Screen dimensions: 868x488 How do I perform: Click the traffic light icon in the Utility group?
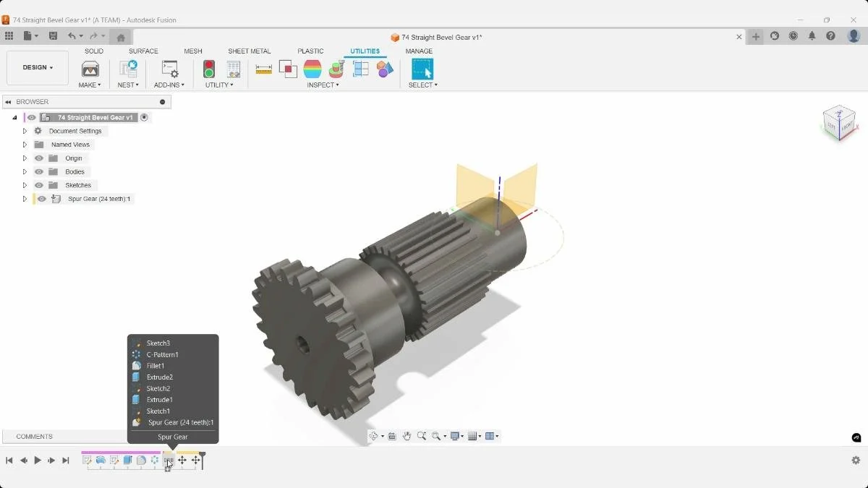point(209,69)
